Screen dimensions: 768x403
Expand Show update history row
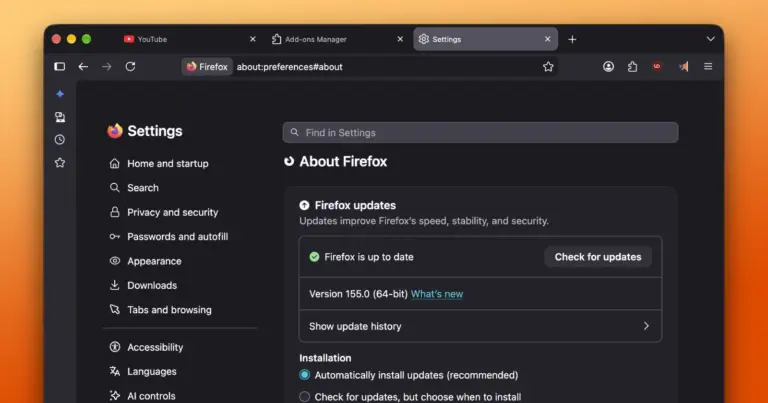[x=480, y=326]
